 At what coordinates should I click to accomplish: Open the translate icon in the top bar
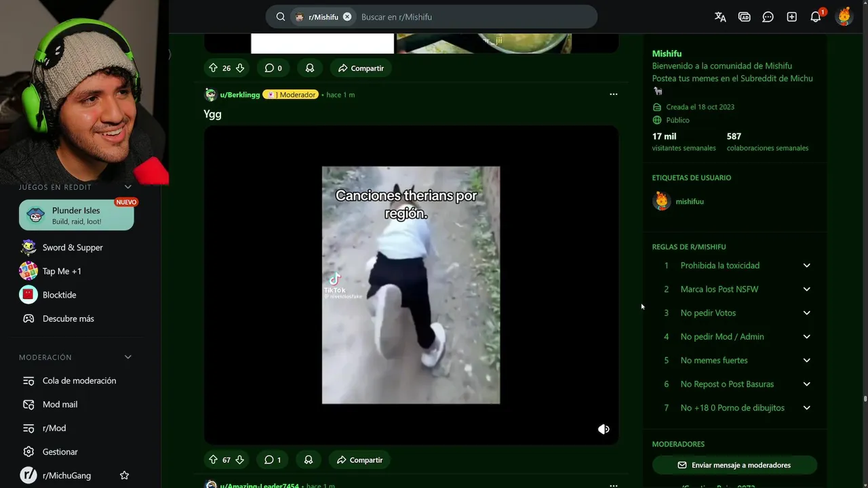(720, 17)
